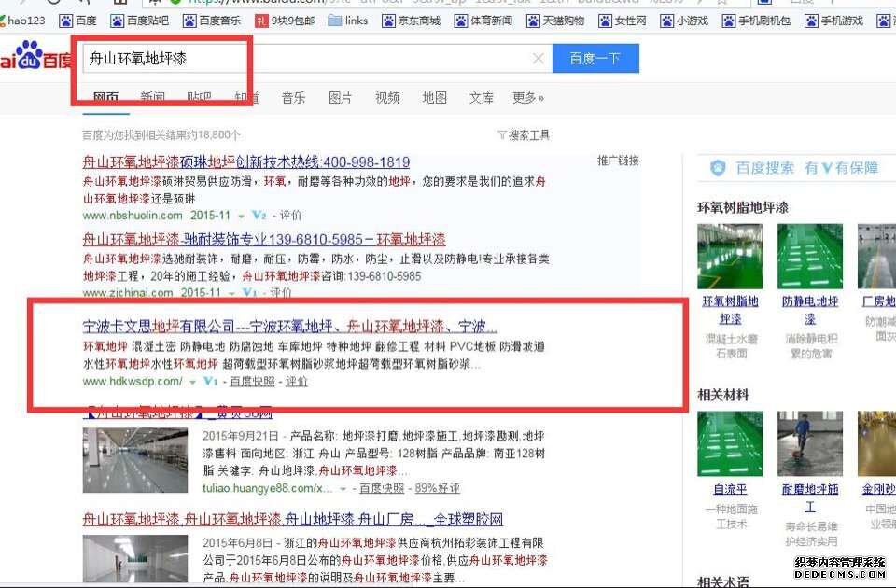Expand the 更多 tab menu

(x=528, y=98)
